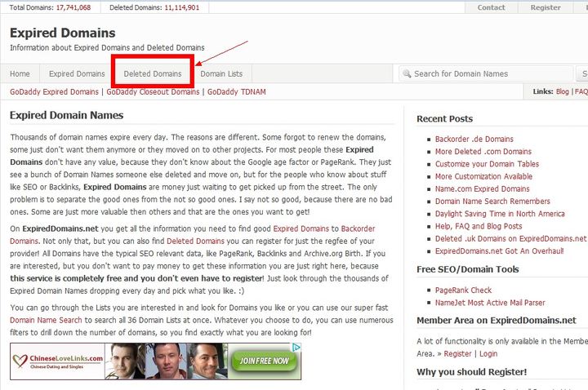The width and height of the screenshot is (588, 390).
Task: Switch to the Expired Domains tab
Action: [77, 73]
